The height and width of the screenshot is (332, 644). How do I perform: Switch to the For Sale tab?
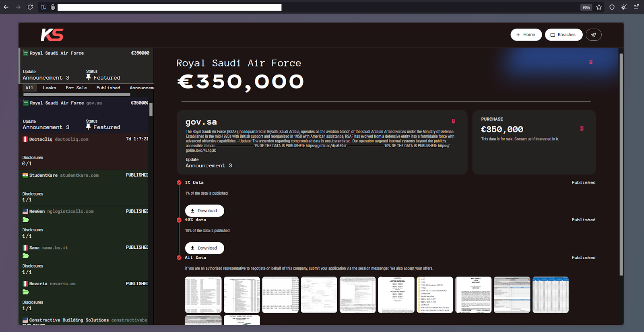coord(76,88)
